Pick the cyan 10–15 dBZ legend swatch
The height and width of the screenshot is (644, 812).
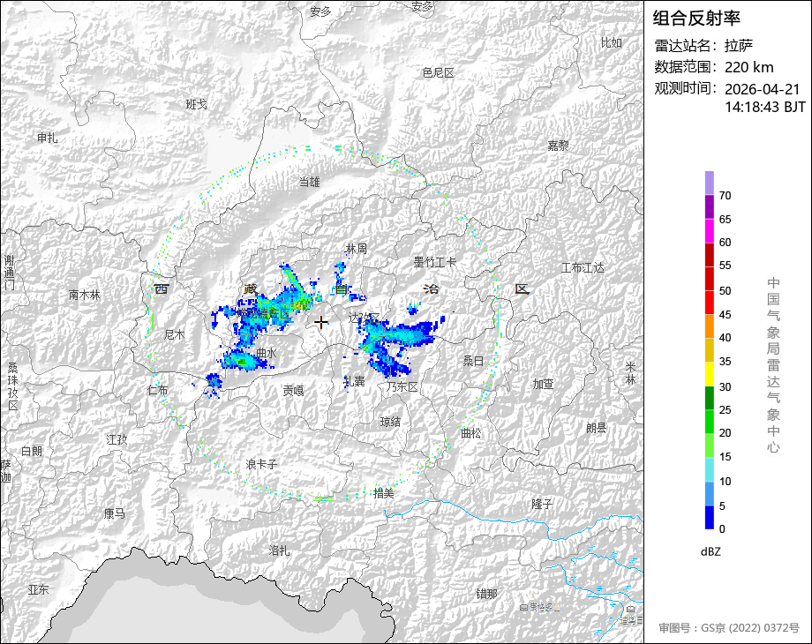(710, 469)
